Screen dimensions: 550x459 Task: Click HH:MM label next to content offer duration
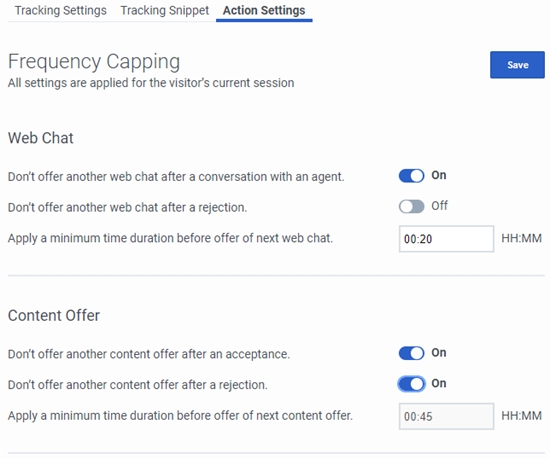coord(521,416)
